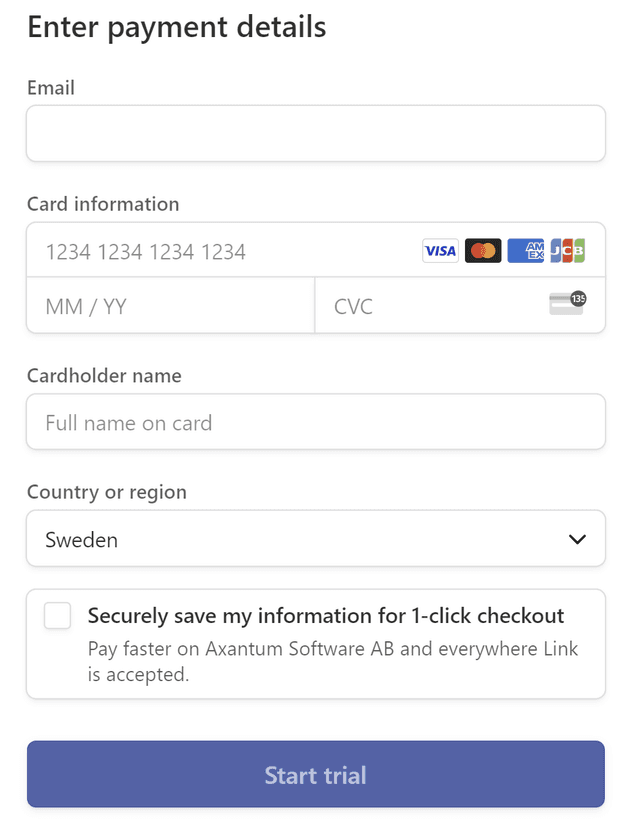Viewport: 640px width, 827px height.
Task: Focus the Full name on card field
Action: [x=315, y=422]
